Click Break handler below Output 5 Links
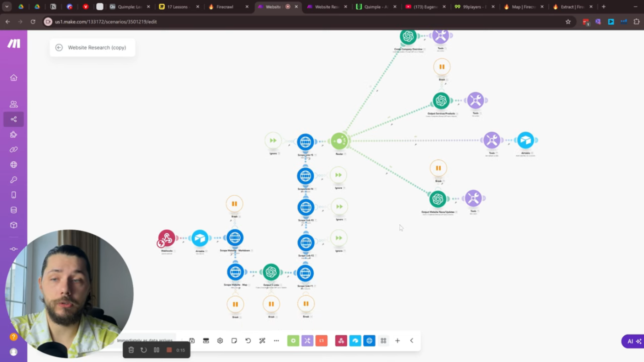The image size is (644, 362). (271, 304)
